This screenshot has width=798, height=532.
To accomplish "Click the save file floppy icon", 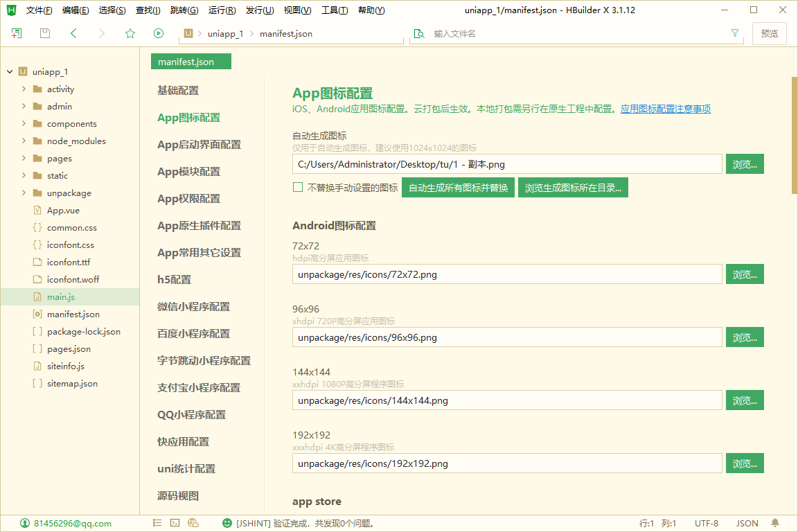I will click(45, 33).
